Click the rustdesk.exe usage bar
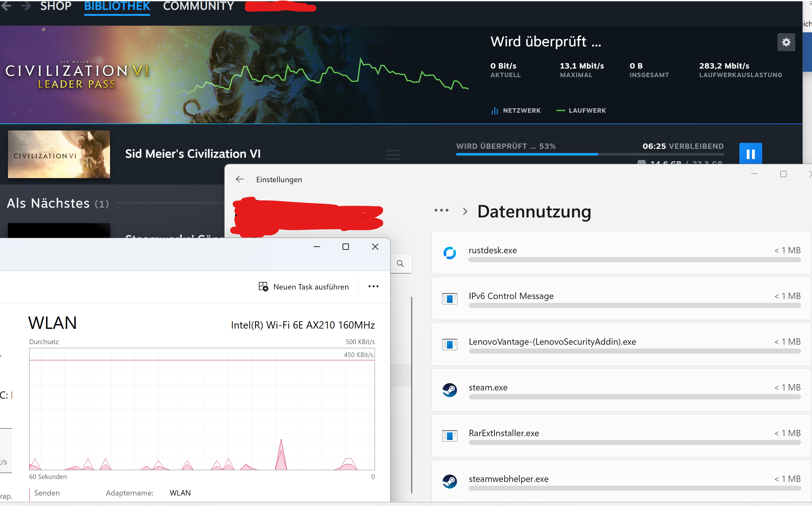Screen dimensions: 812x506 634,260
